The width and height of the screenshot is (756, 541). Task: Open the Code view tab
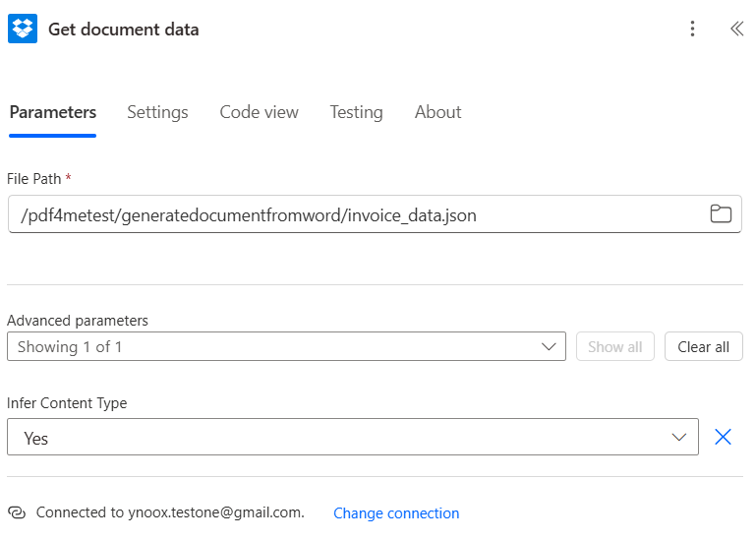click(259, 112)
